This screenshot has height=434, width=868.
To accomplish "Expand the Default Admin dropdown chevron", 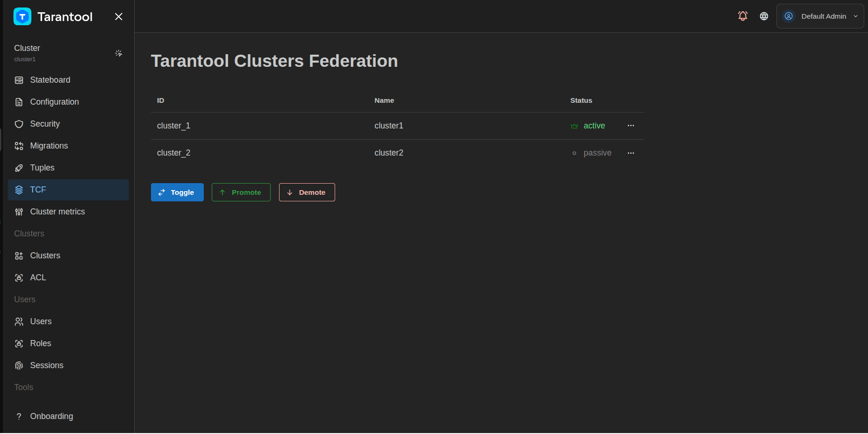I will click(x=855, y=16).
